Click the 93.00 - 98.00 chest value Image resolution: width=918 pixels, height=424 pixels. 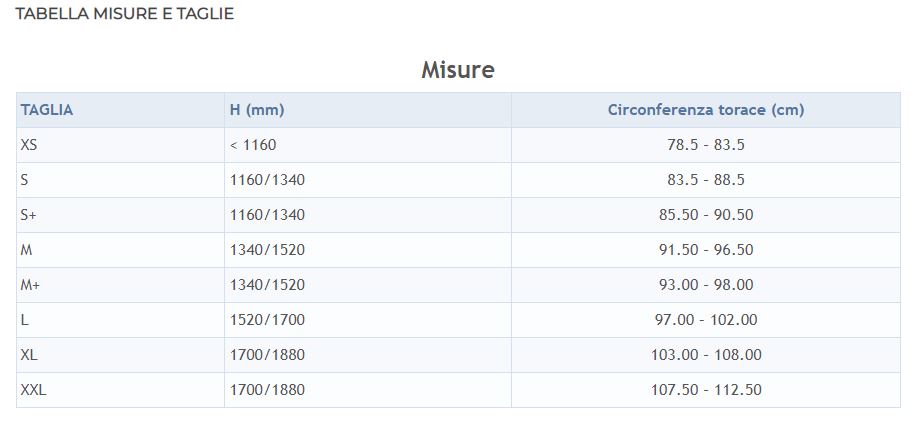click(705, 285)
